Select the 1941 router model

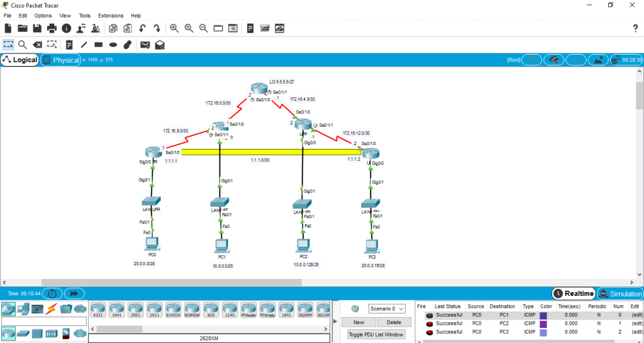[x=116, y=310]
